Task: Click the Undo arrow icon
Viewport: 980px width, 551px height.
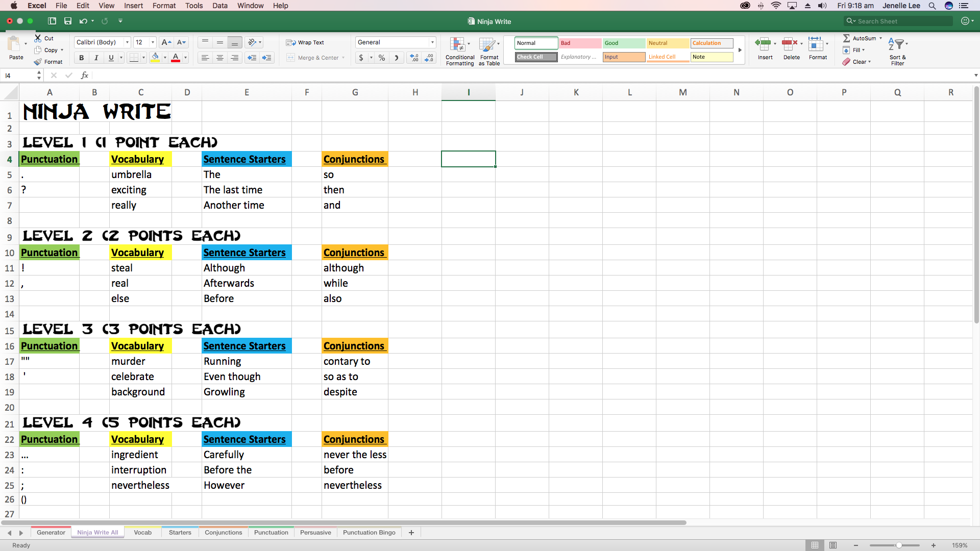Action: tap(83, 21)
